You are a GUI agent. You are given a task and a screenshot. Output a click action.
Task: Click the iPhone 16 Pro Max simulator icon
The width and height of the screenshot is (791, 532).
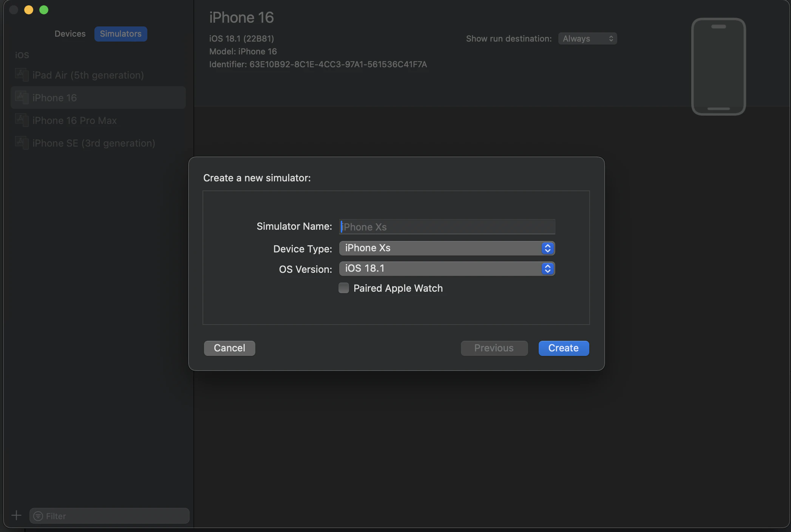coord(22,120)
